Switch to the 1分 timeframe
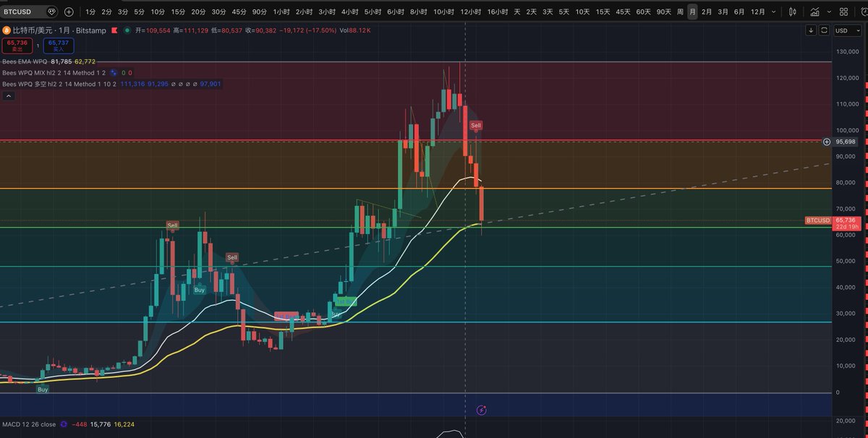Screen dimensions: 868x438 pyautogui.click(x=90, y=12)
